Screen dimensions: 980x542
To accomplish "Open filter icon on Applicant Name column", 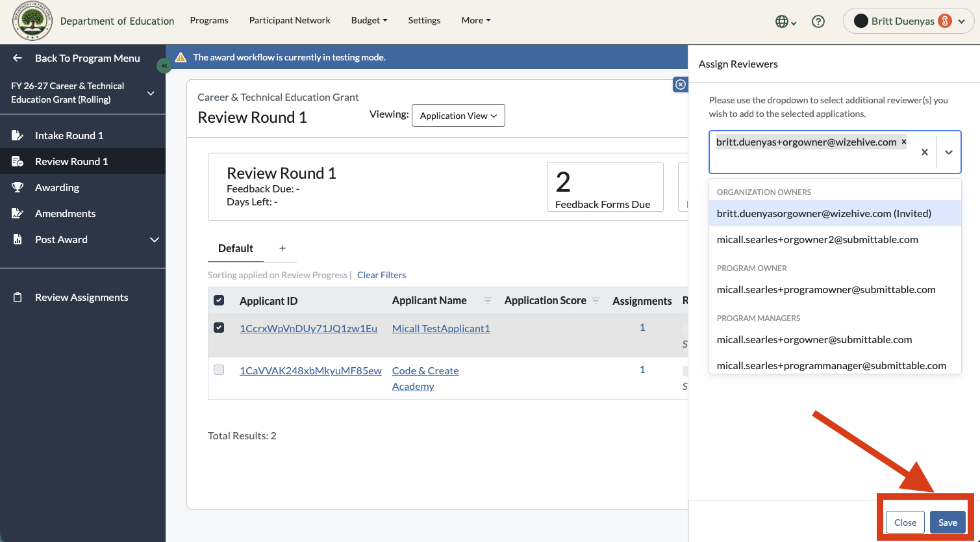I will (x=488, y=301).
